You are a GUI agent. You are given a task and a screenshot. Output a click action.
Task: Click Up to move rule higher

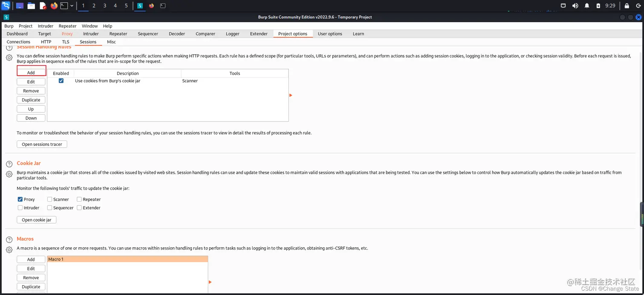(x=31, y=109)
